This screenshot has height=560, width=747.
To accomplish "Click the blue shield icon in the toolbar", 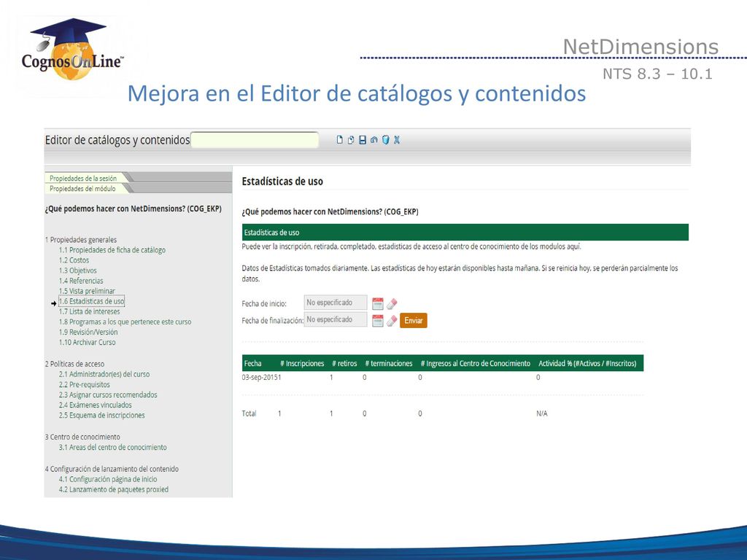I will click(385, 140).
